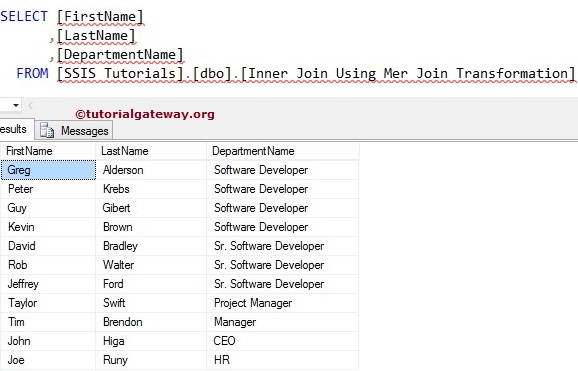Click Sr. Software Developer in Jeffrey's row

(x=282, y=284)
